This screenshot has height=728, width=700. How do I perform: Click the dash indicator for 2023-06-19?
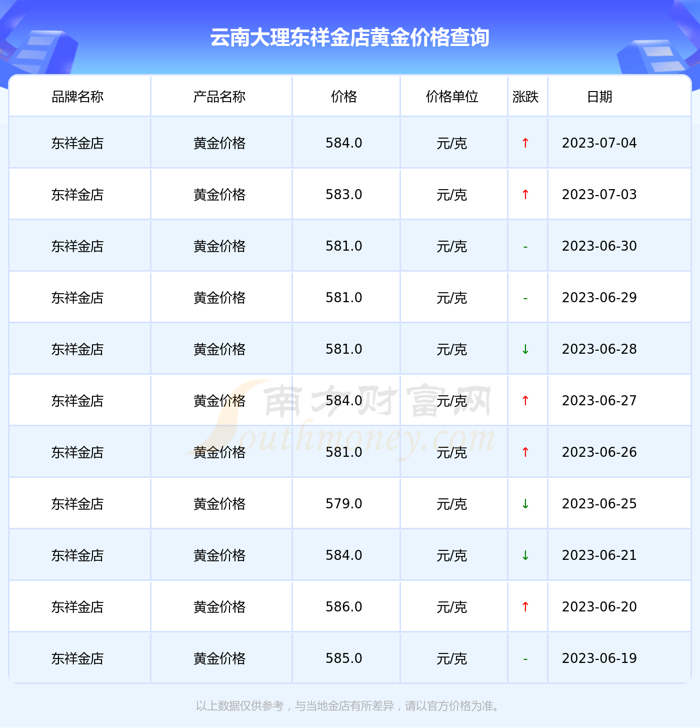525,659
